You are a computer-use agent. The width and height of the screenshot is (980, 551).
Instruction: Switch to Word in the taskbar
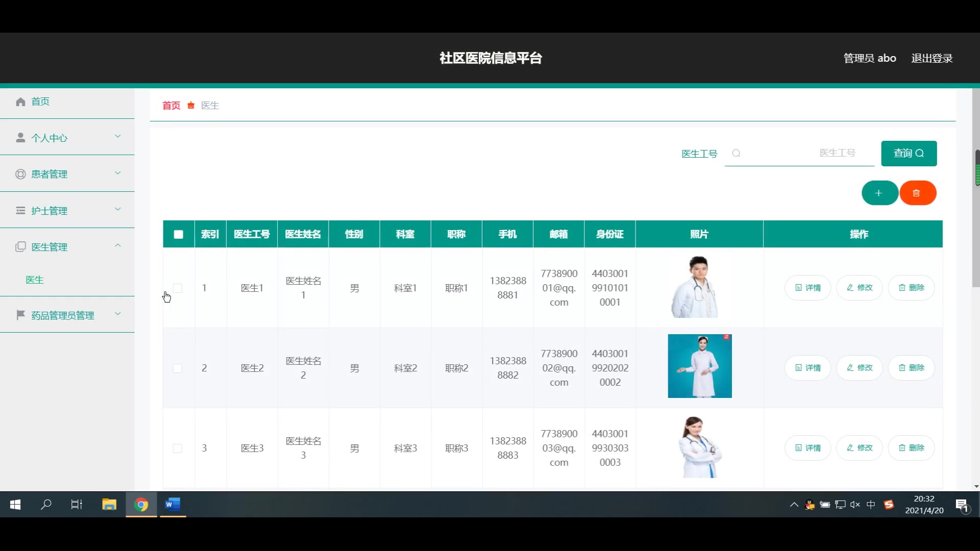(173, 505)
